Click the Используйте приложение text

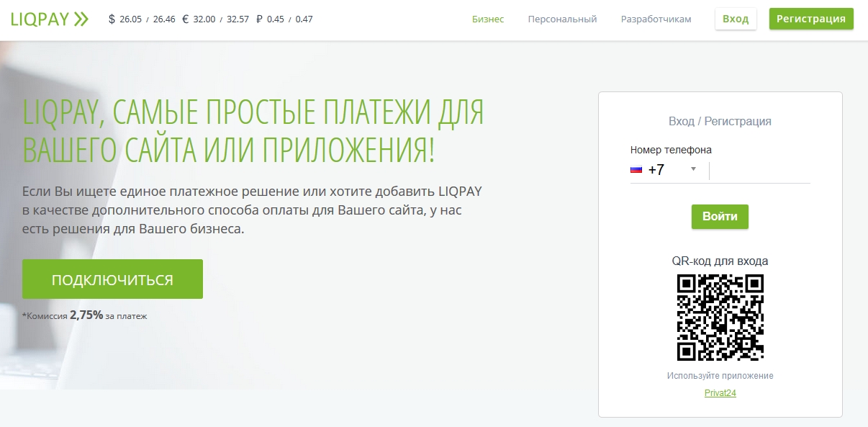pyautogui.click(x=720, y=376)
